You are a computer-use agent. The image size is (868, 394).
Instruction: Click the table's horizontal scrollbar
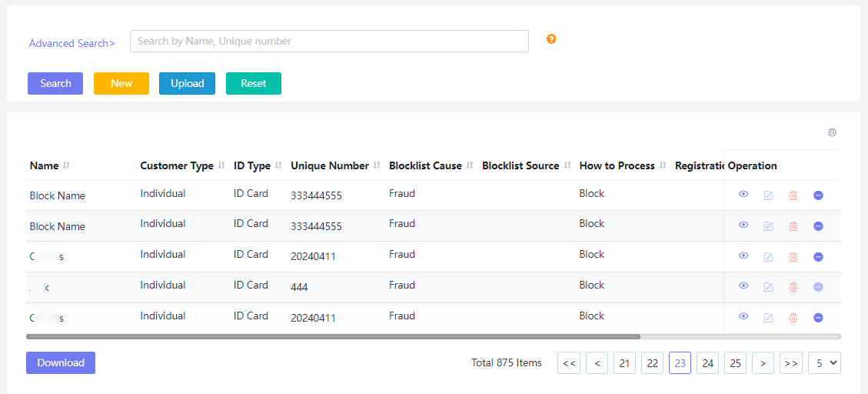333,336
